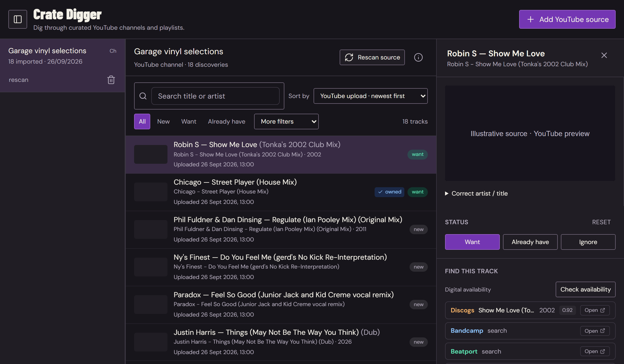Select Justin Harris — Things title
This screenshot has width=624, height=364.
click(x=277, y=332)
